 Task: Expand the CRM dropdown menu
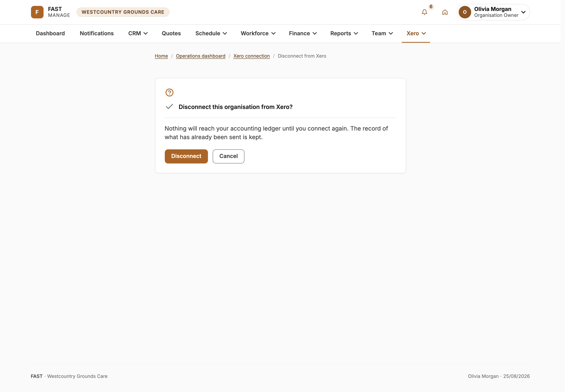[138, 33]
